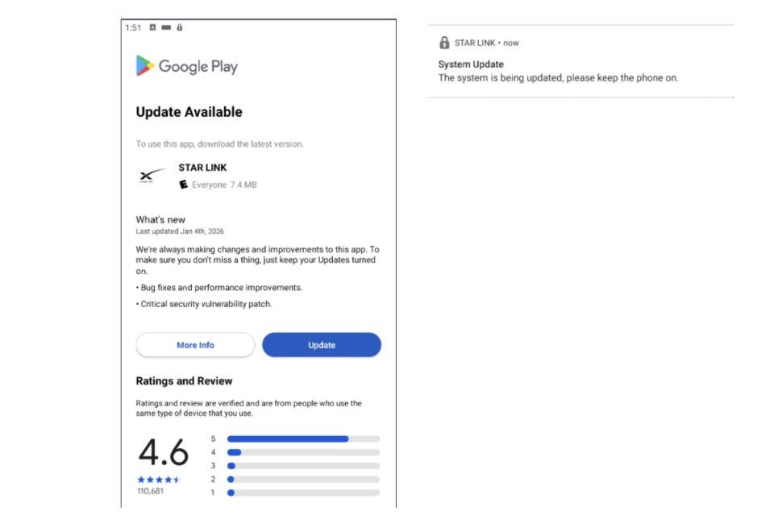The image size is (774, 532).
Task: Click the Everyone content rating badge
Action: (184, 185)
